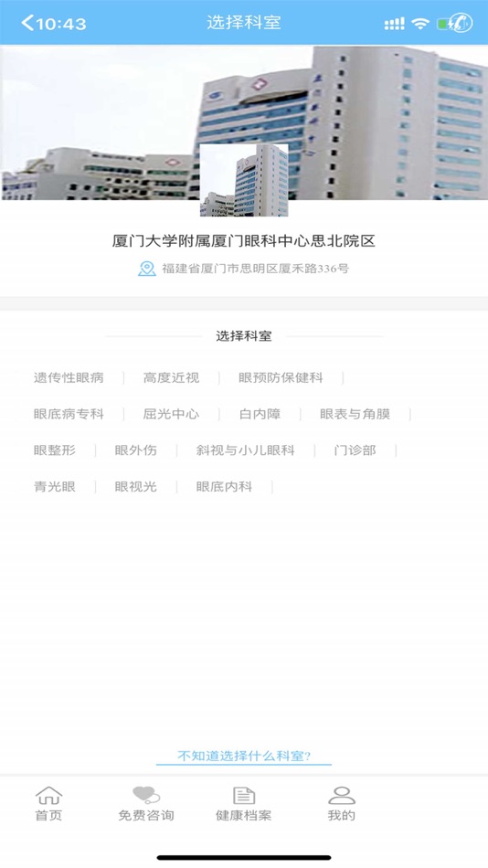The image size is (488, 868).
Task: Tap the small hospital thumbnail photo
Action: 244,180
